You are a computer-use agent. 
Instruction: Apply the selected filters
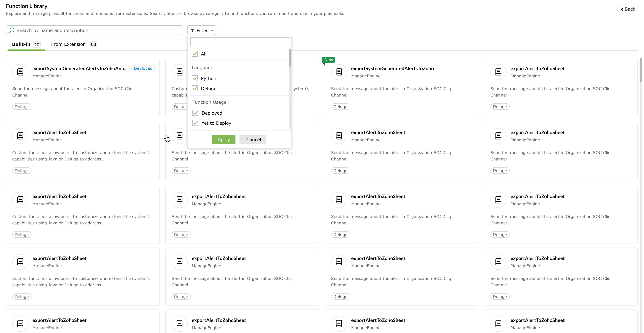click(224, 139)
